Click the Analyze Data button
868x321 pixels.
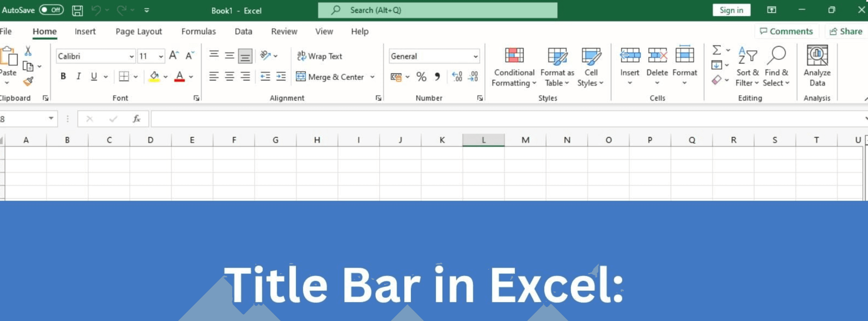tap(817, 66)
